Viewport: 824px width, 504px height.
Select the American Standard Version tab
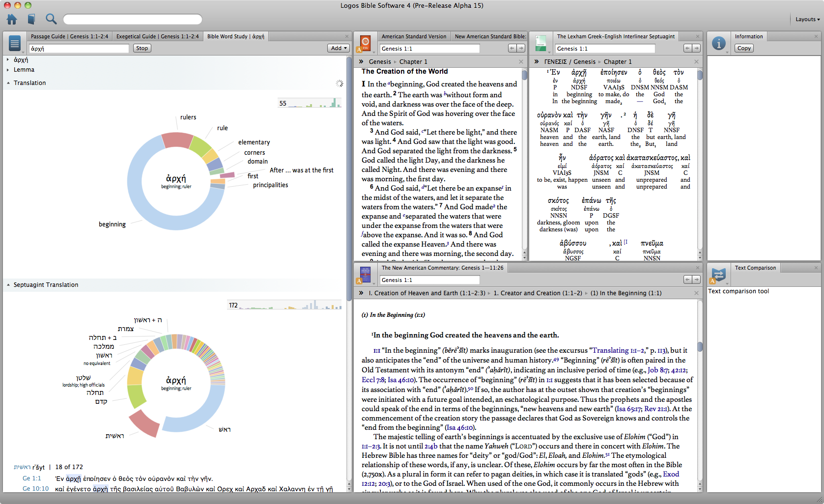(414, 36)
